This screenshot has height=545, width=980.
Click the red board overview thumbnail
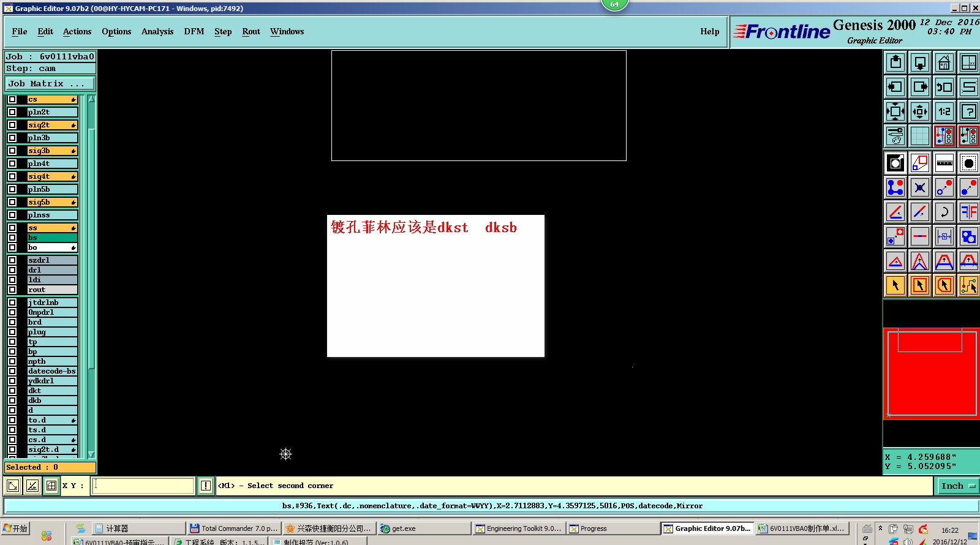932,374
